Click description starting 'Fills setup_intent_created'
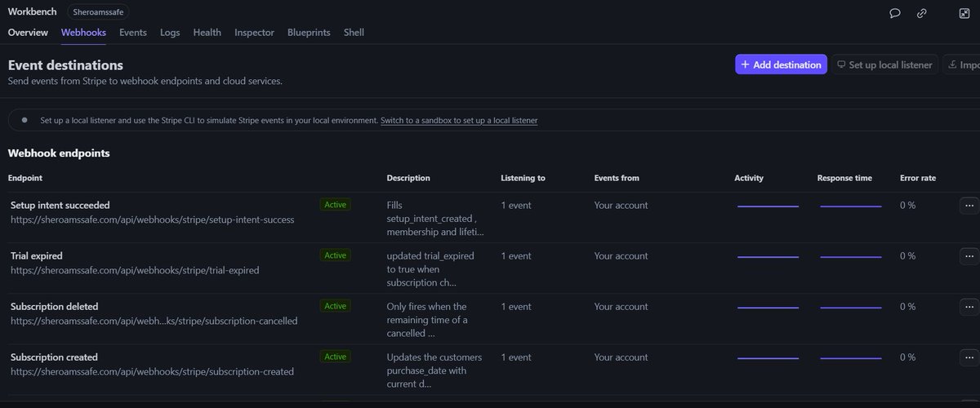 pos(435,219)
